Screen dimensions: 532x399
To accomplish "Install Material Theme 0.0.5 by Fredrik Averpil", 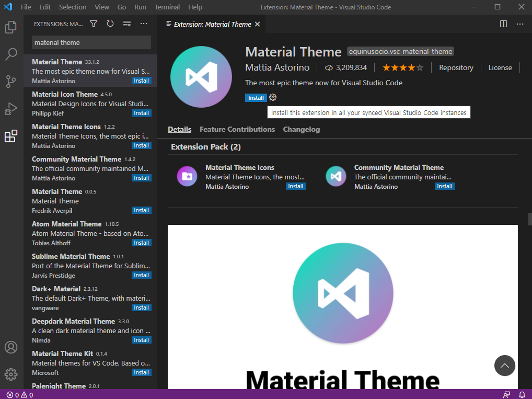I will click(x=142, y=211).
